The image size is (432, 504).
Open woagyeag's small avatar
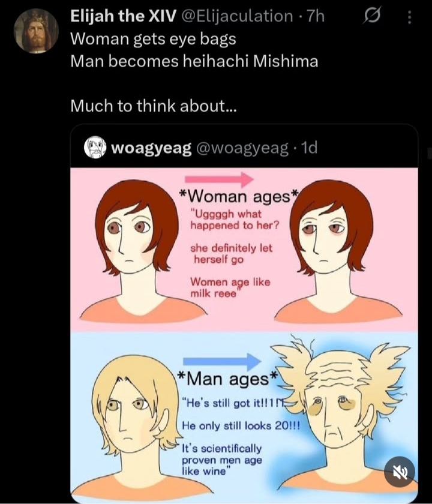coord(95,148)
